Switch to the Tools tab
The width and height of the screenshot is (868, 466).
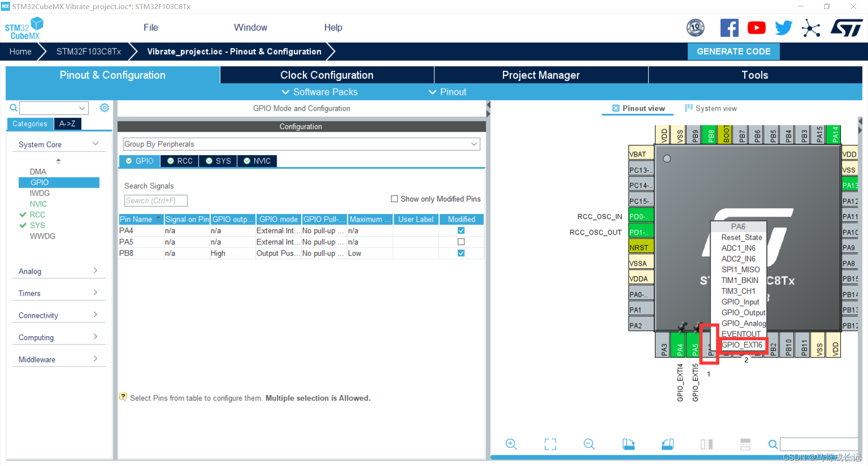[755, 75]
